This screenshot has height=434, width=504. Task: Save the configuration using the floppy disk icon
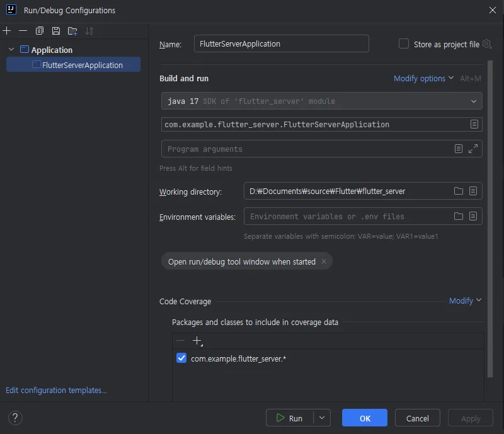coord(56,31)
